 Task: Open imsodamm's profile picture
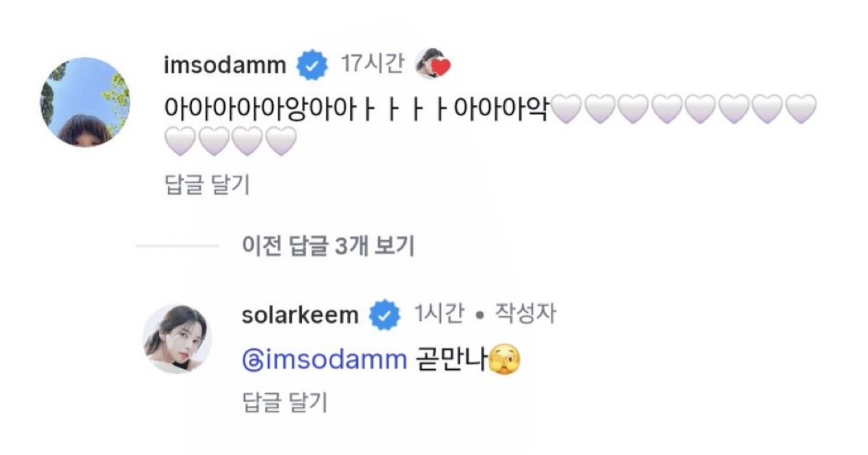coord(85,102)
